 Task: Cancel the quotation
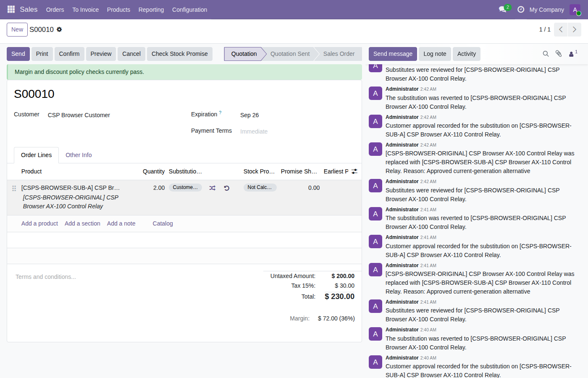(131, 54)
